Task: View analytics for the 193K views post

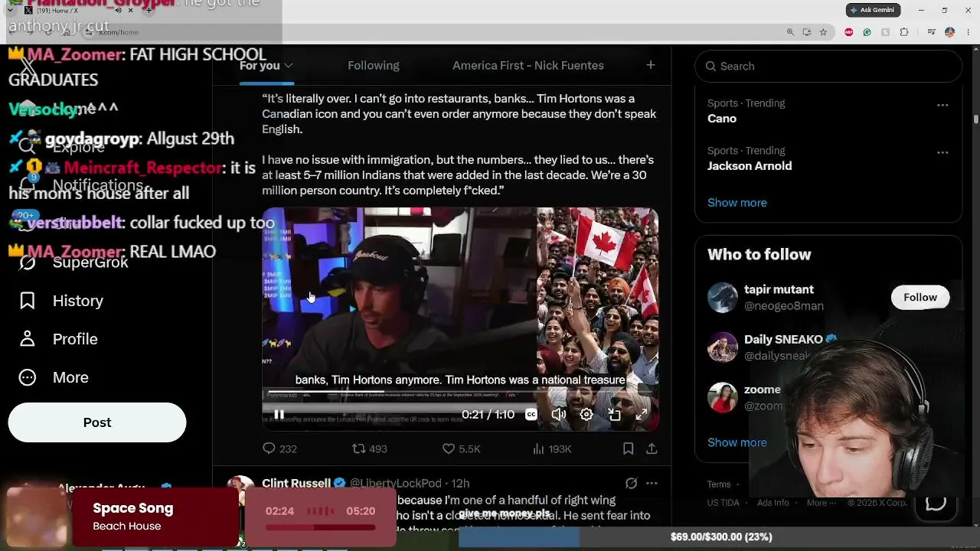Action: pyautogui.click(x=551, y=448)
